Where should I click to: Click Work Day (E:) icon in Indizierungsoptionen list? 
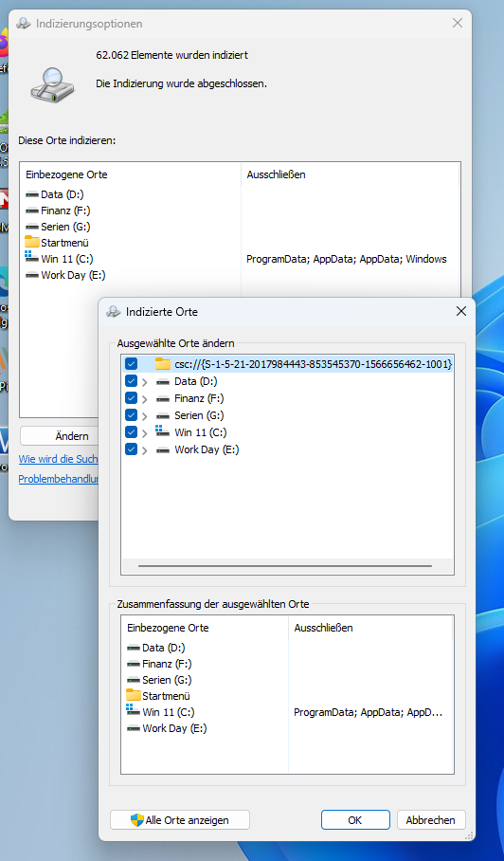(32, 275)
